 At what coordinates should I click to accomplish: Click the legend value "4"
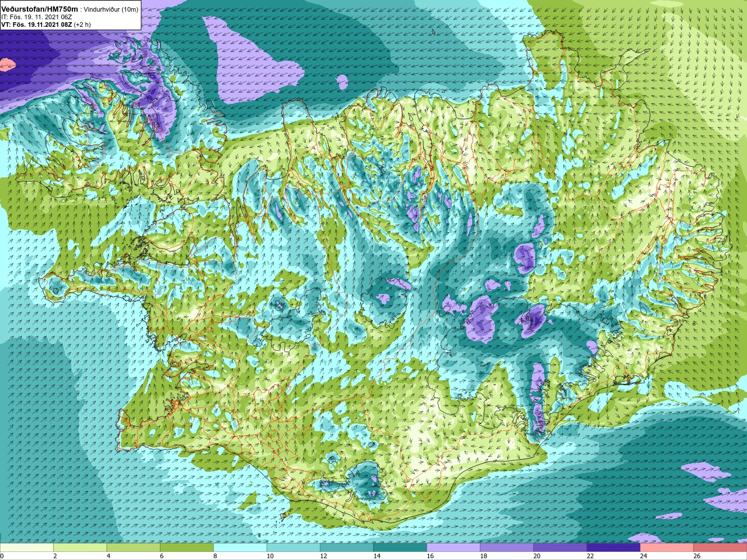pos(108,556)
